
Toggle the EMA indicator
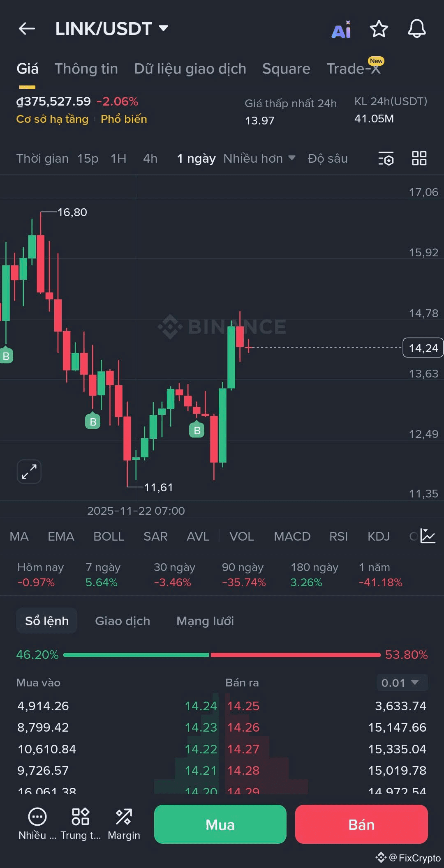tap(61, 536)
